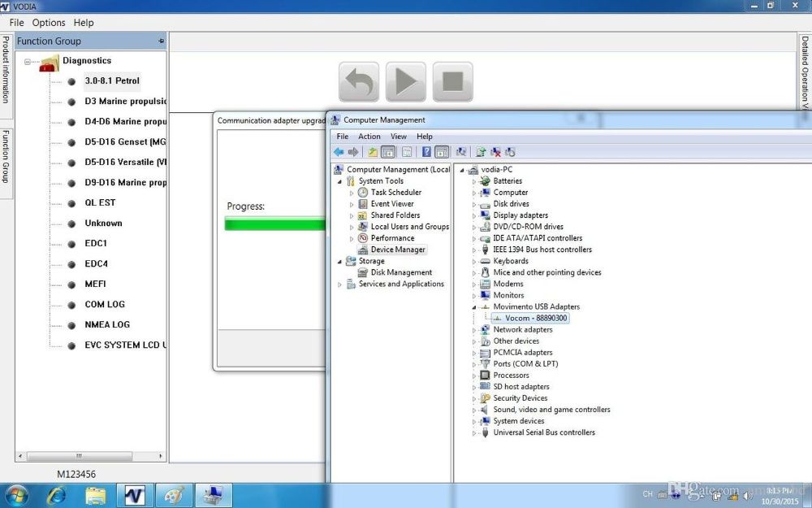Expand the Shared Folders node
The width and height of the screenshot is (812, 508).
[352, 215]
